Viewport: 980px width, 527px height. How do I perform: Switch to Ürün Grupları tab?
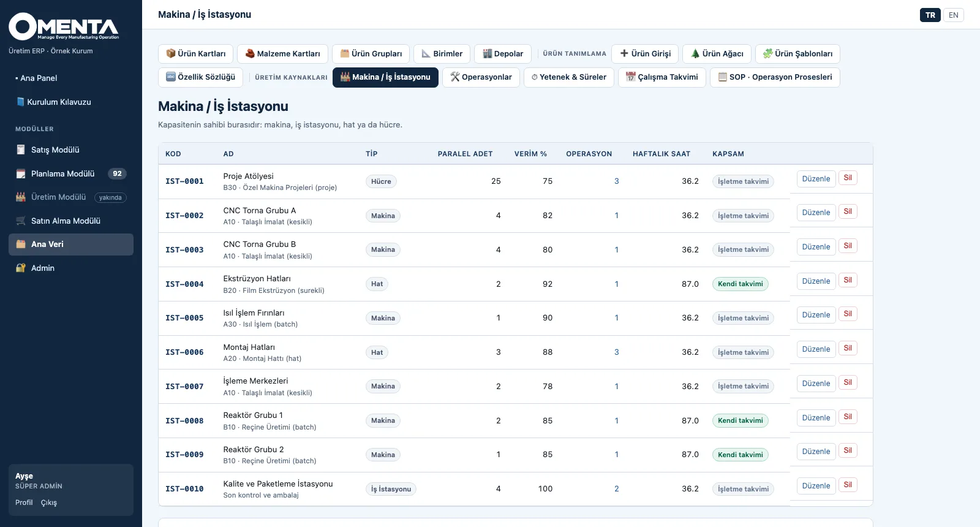click(x=371, y=54)
